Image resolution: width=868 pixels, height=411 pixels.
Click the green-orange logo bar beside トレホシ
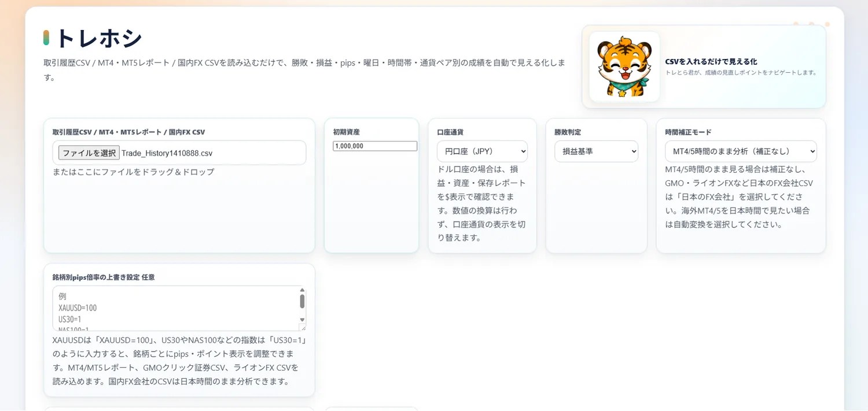click(x=46, y=38)
